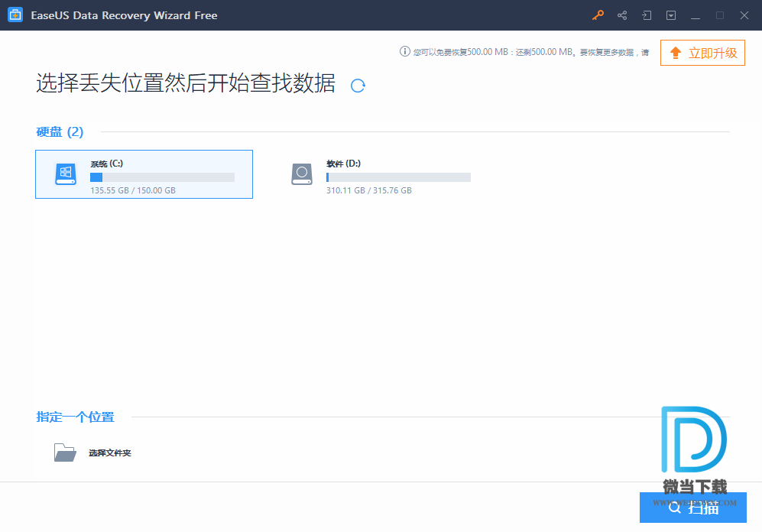Close the EaseUS window
Viewport: 762px width, 532px height.
(744, 15)
